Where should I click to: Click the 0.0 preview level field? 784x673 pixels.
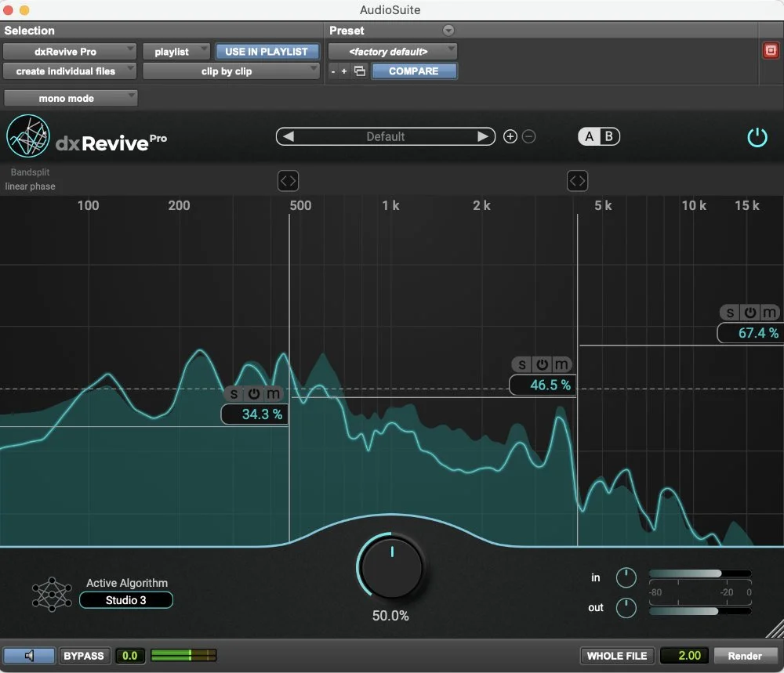130,656
